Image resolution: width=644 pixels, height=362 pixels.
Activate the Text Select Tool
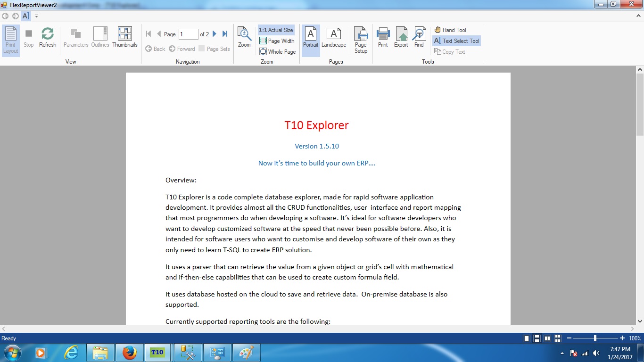(x=456, y=41)
